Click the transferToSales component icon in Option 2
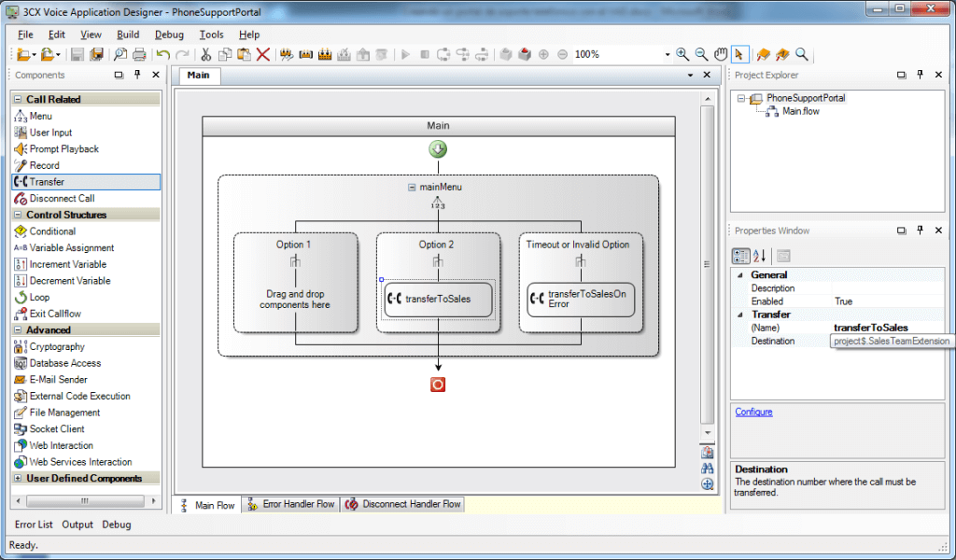Viewport: 956px width, 560px height. pos(395,299)
